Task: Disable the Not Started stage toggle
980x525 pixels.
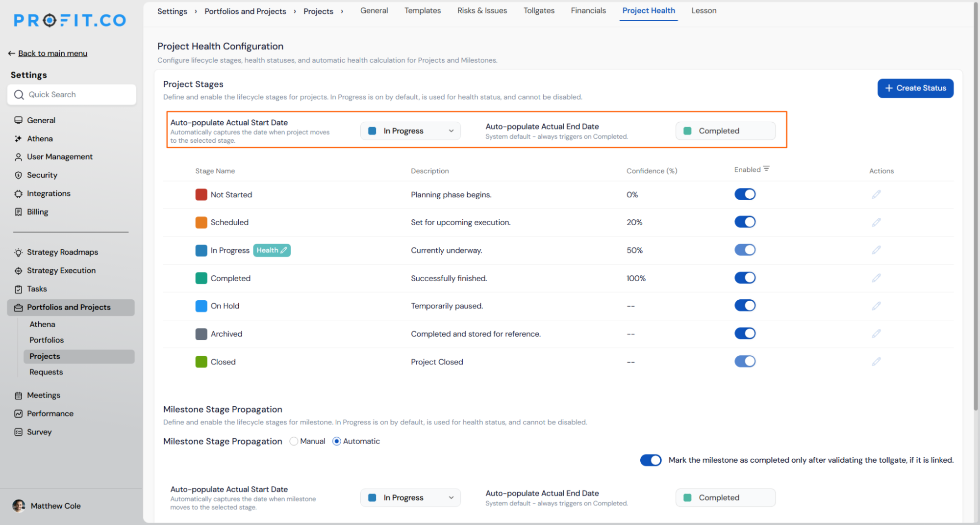Action: [745, 194]
